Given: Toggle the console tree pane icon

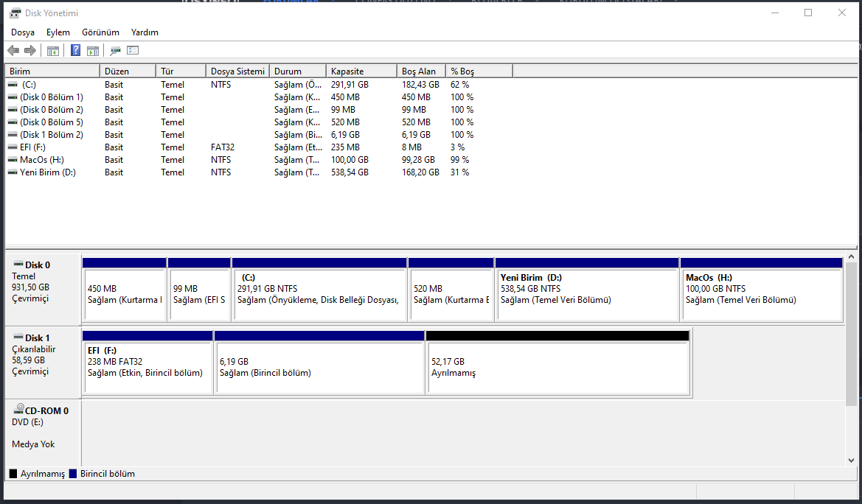Looking at the screenshot, I should 53,51.
